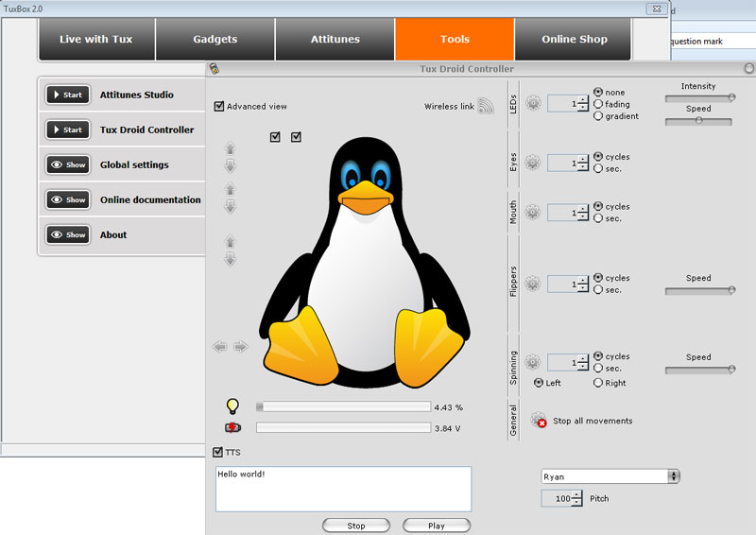Viewport: 756px width, 535px height.
Task: Click the Mouth count stepper arrows
Action: pyautogui.click(x=583, y=213)
